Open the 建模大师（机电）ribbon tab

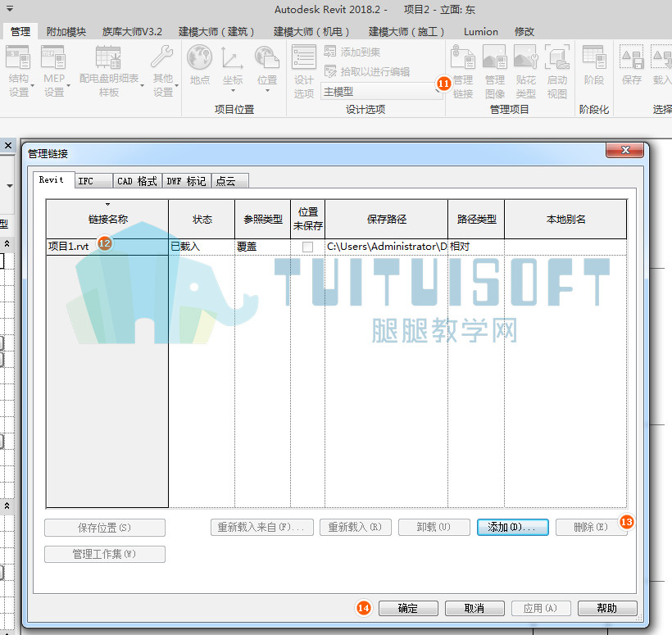(311, 32)
